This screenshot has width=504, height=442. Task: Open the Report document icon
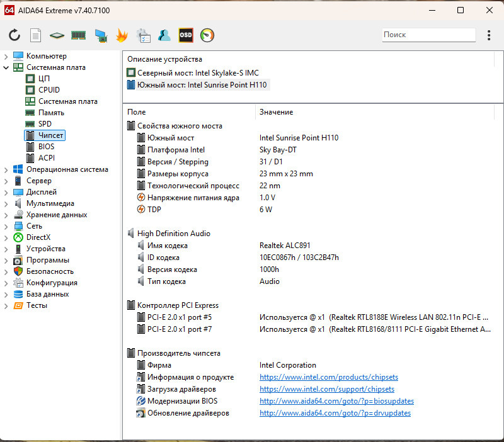pos(36,35)
